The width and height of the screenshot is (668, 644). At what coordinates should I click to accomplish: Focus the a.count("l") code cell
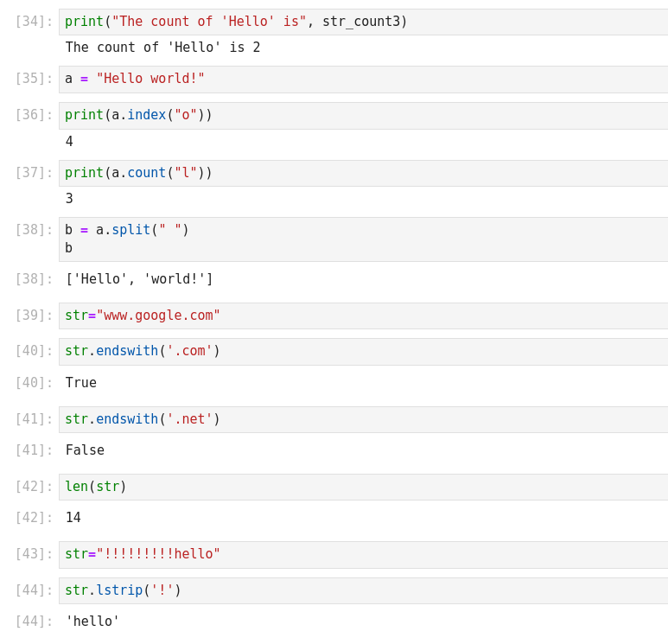[363, 173]
